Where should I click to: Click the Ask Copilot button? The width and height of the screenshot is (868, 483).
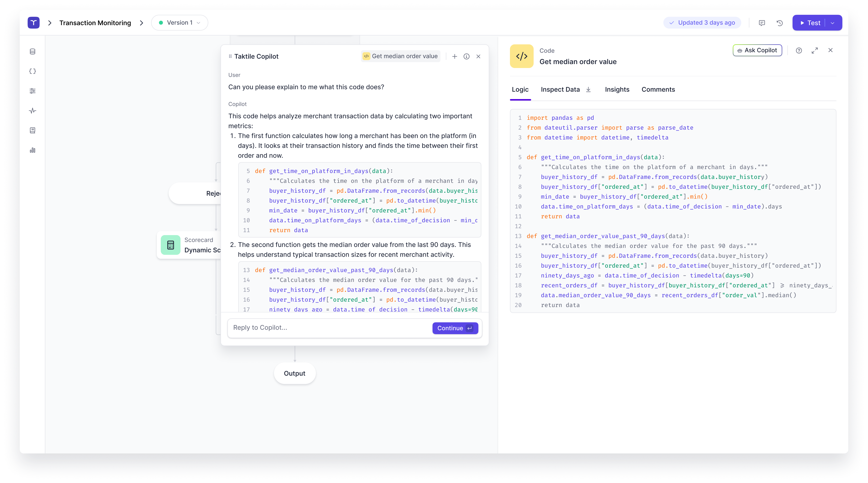[x=757, y=51]
